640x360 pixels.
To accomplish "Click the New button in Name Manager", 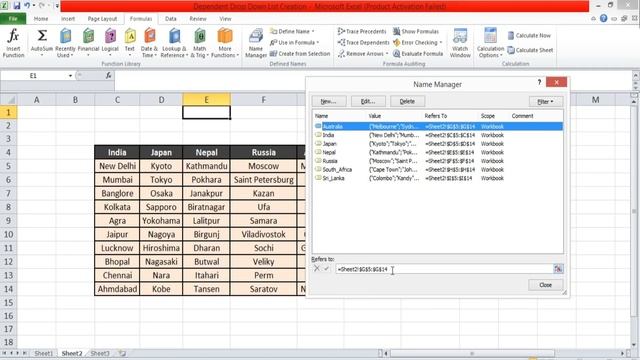I will (329, 101).
